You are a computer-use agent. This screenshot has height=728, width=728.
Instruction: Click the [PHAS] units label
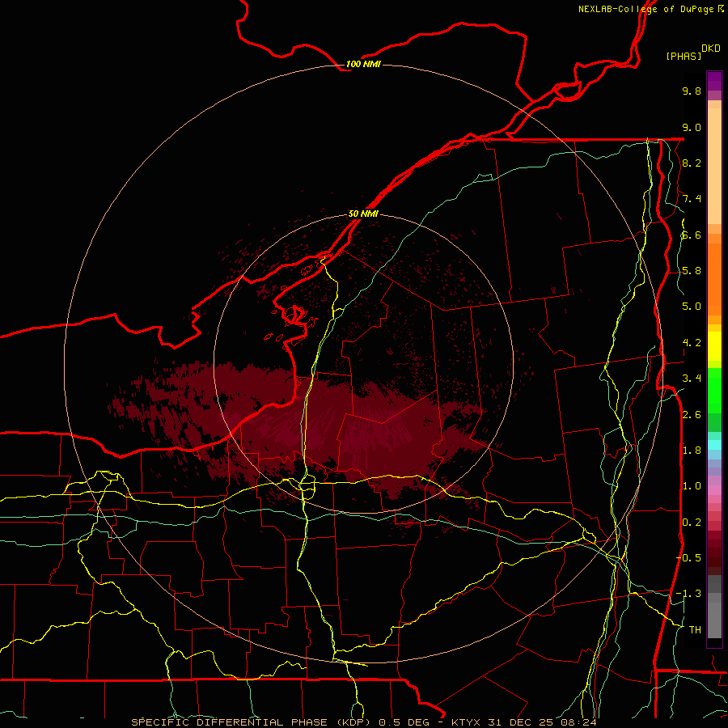[x=684, y=56]
